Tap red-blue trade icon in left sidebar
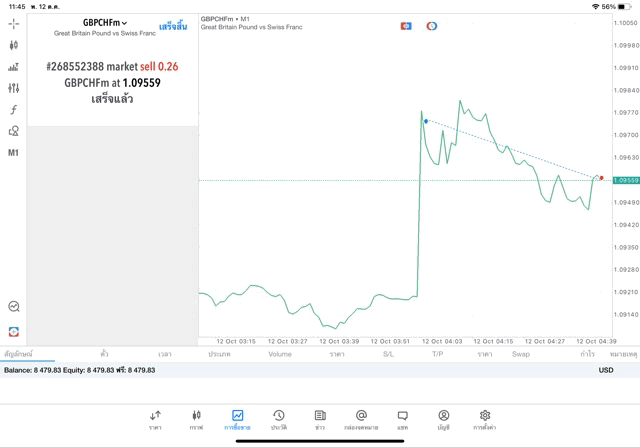The height and width of the screenshot is (447, 640). pos(14,331)
